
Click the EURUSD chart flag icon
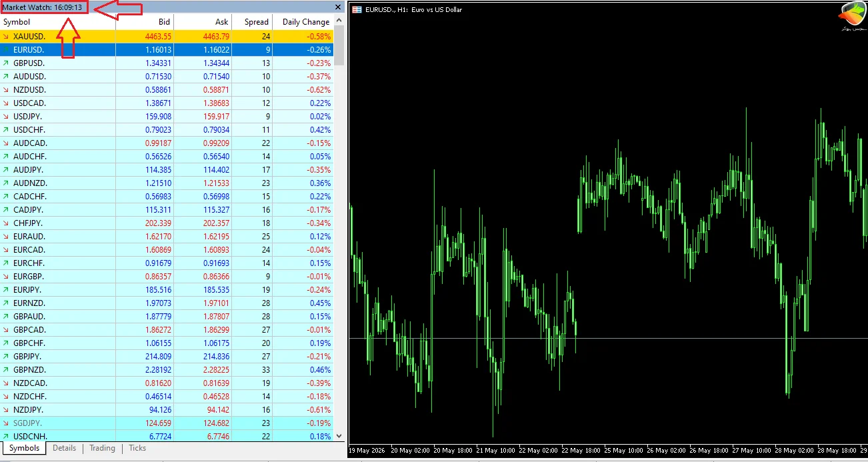pos(357,9)
